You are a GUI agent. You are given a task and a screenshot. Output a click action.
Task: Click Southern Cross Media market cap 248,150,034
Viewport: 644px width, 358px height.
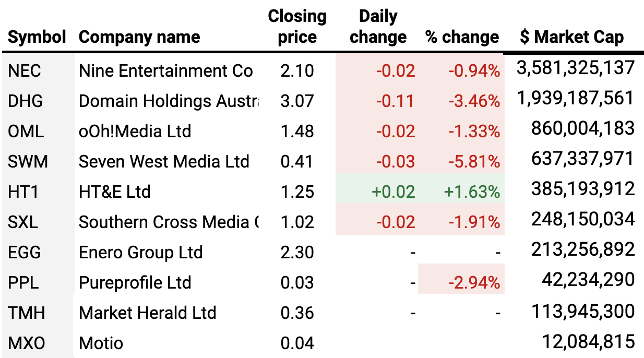pos(583,219)
